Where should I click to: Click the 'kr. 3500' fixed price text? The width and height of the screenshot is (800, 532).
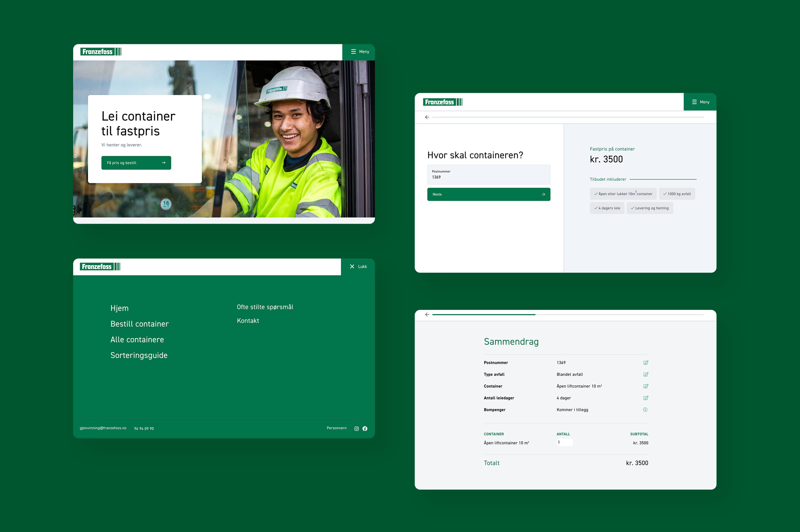point(606,159)
